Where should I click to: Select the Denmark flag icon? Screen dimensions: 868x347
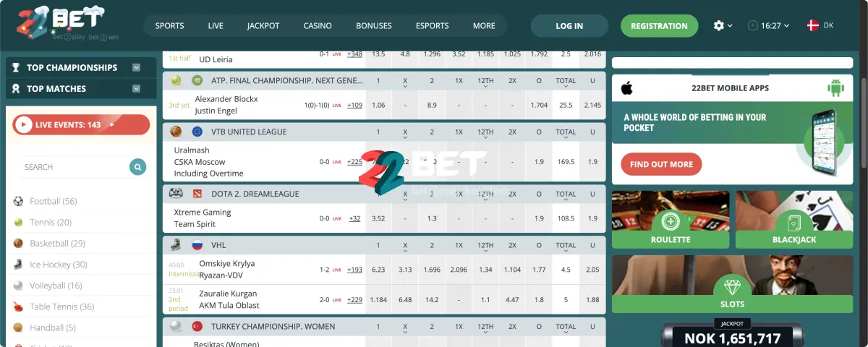812,25
